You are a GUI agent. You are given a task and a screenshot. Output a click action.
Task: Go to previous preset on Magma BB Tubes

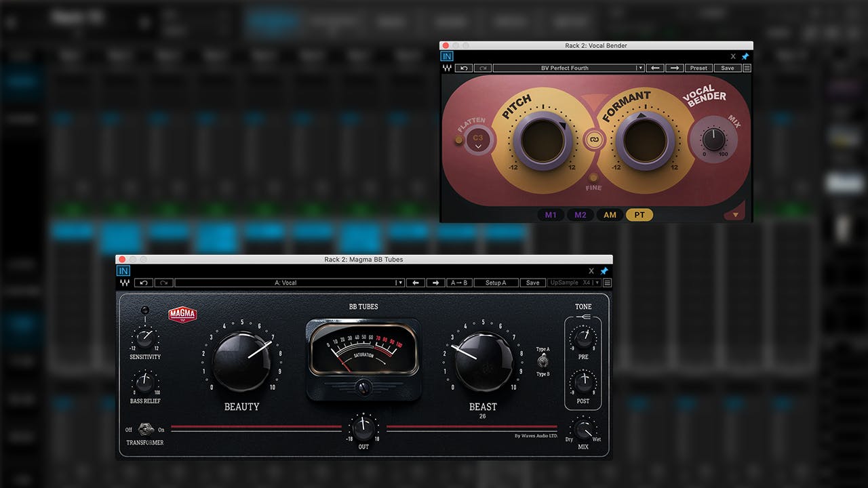[416, 283]
